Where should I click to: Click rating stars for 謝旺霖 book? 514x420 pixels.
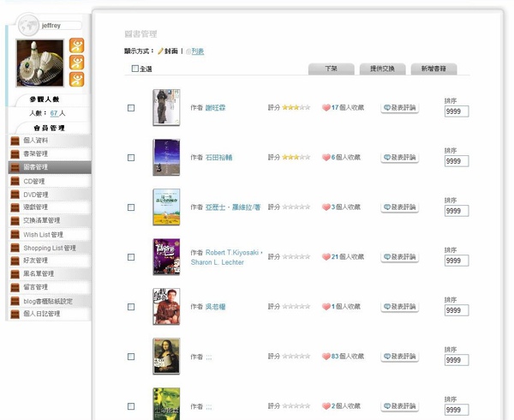pyautogui.click(x=296, y=107)
